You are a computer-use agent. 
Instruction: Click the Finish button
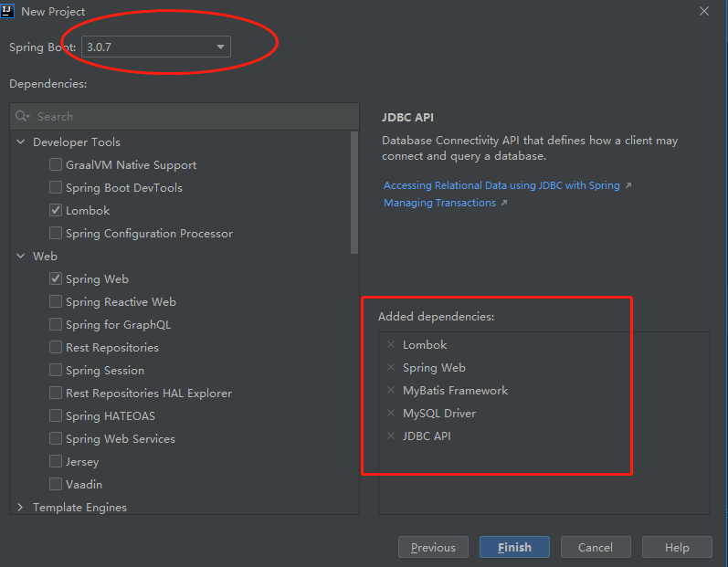click(514, 547)
